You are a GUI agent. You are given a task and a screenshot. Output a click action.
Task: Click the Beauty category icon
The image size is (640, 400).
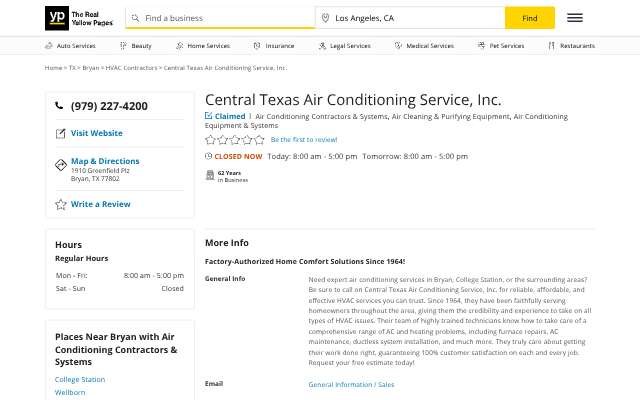(x=123, y=46)
